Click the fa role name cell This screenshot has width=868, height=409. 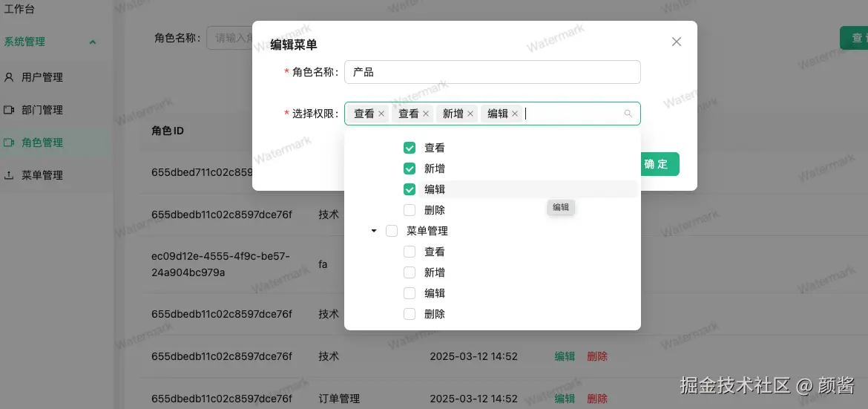[323, 264]
